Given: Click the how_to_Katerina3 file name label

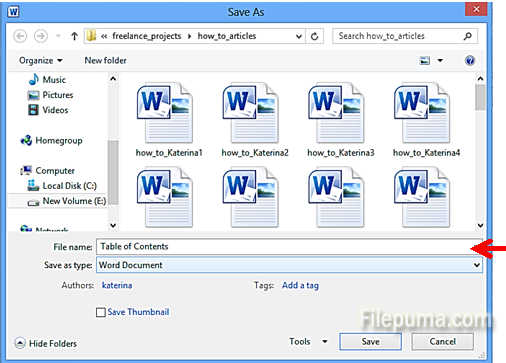Looking at the screenshot, I should point(341,153).
